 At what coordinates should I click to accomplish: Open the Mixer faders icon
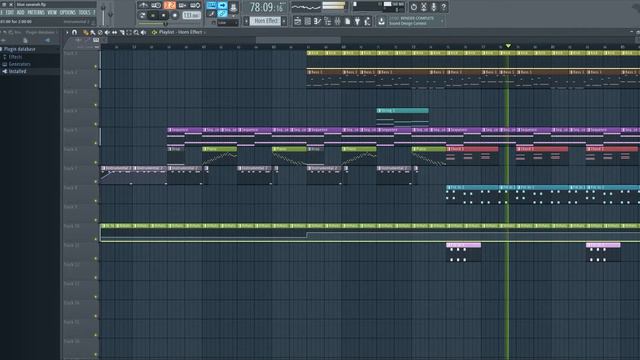338,21
